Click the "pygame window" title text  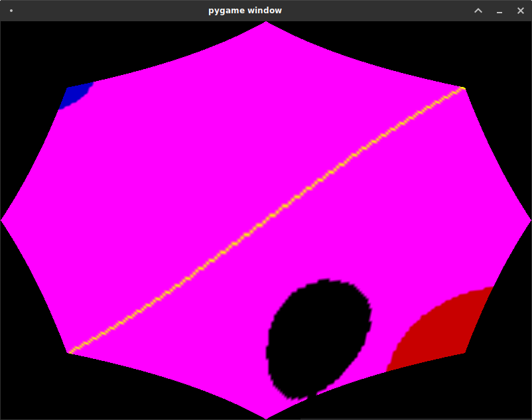click(245, 11)
